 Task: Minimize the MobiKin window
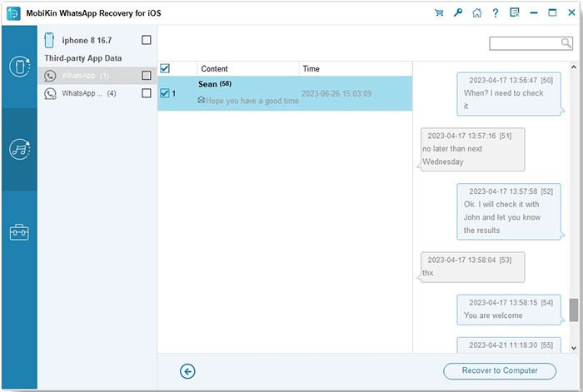pyautogui.click(x=534, y=13)
